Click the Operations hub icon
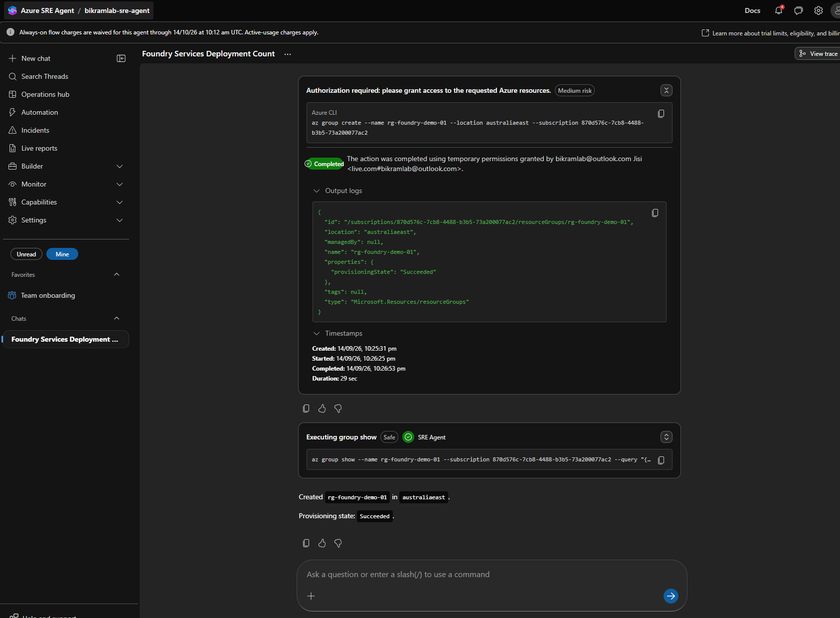The image size is (840, 618). (x=12, y=94)
